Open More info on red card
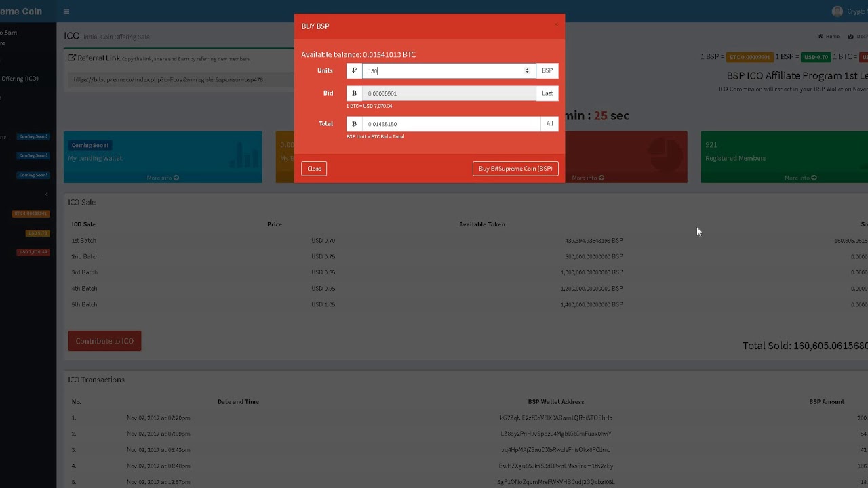 pyautogui.click(x=588, y=178)
